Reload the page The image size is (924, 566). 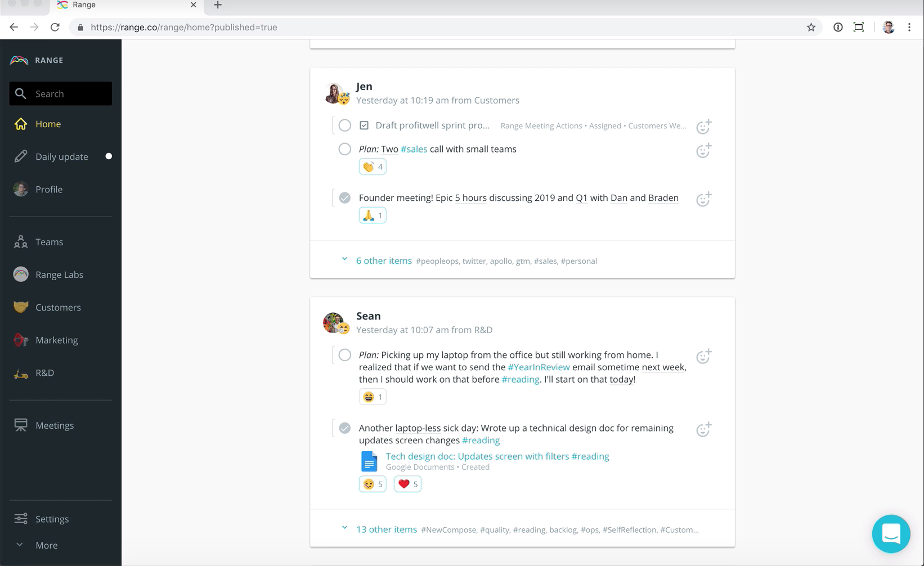tap(55, 27)
